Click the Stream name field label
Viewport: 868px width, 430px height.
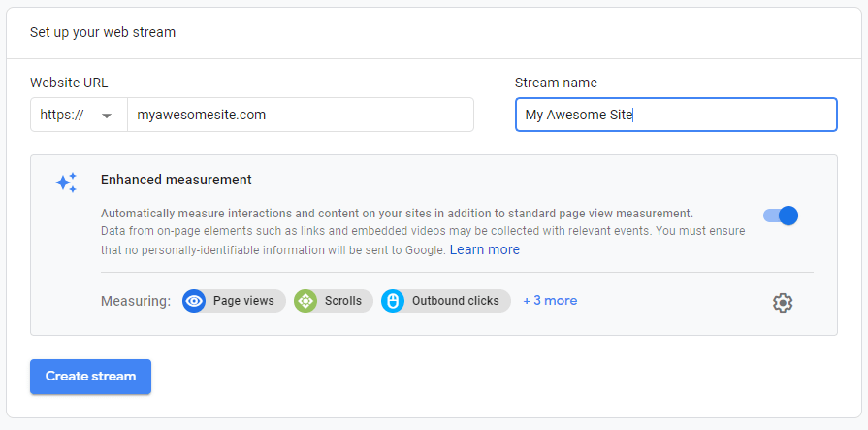coord(556,83)
